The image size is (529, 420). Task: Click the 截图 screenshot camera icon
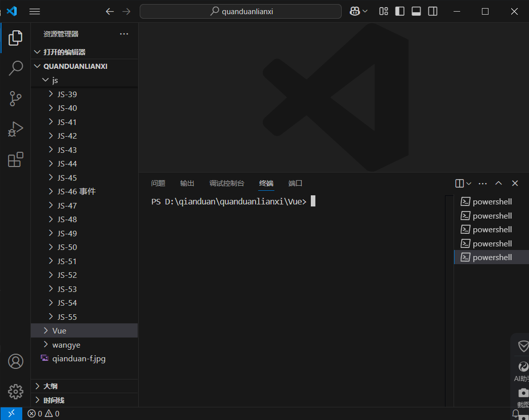point(523,393)
